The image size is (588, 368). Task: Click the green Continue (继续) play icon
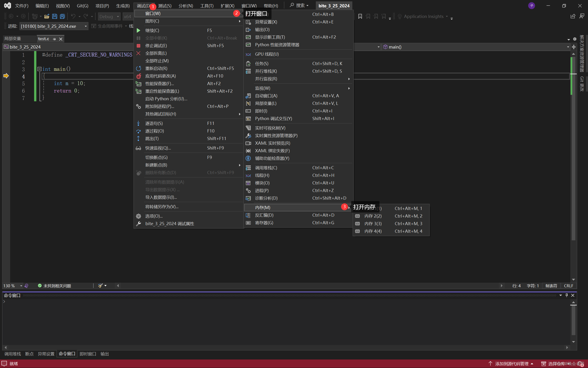(138, 30)
